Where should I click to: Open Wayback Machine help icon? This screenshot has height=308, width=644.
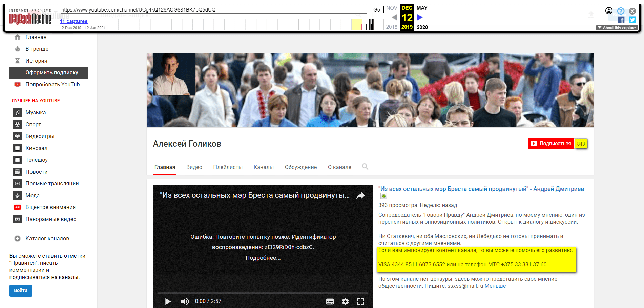tap(621, 11)
